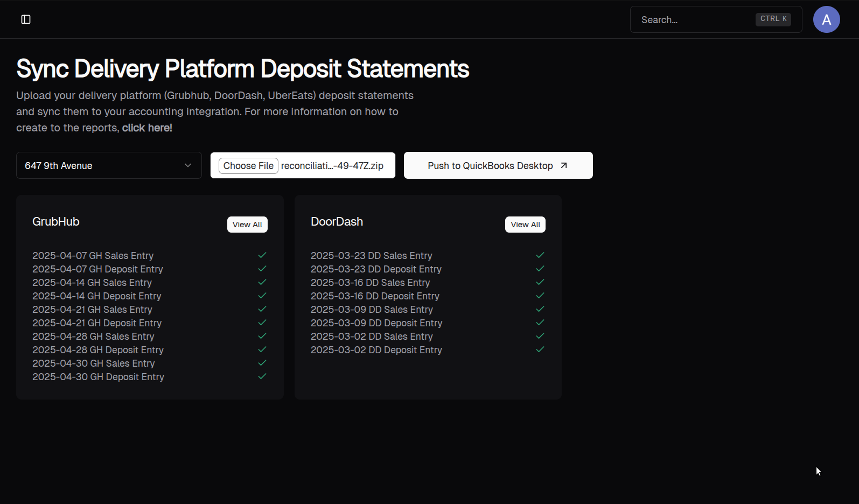Select 2025-03-09 DD Deposit Entry

pyautogui.click(x=376, y=323)
